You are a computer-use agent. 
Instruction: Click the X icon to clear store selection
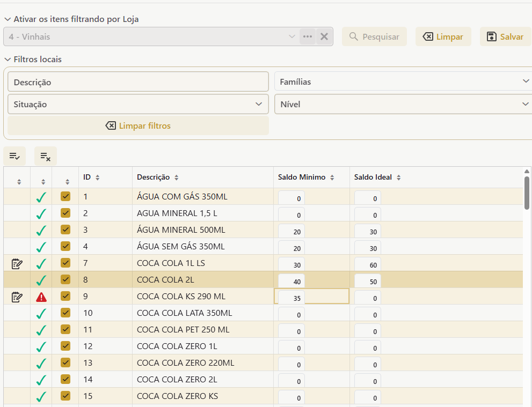click(x=324, y=36)
